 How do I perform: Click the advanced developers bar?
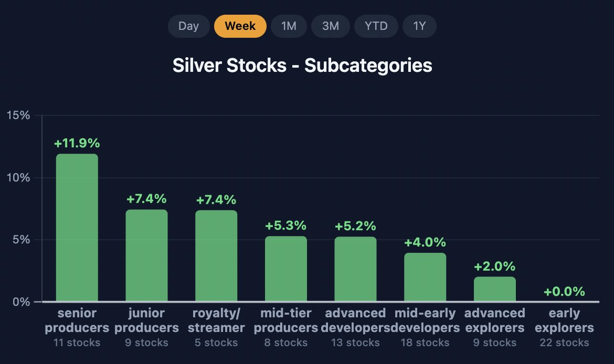[x=356, y=269]
